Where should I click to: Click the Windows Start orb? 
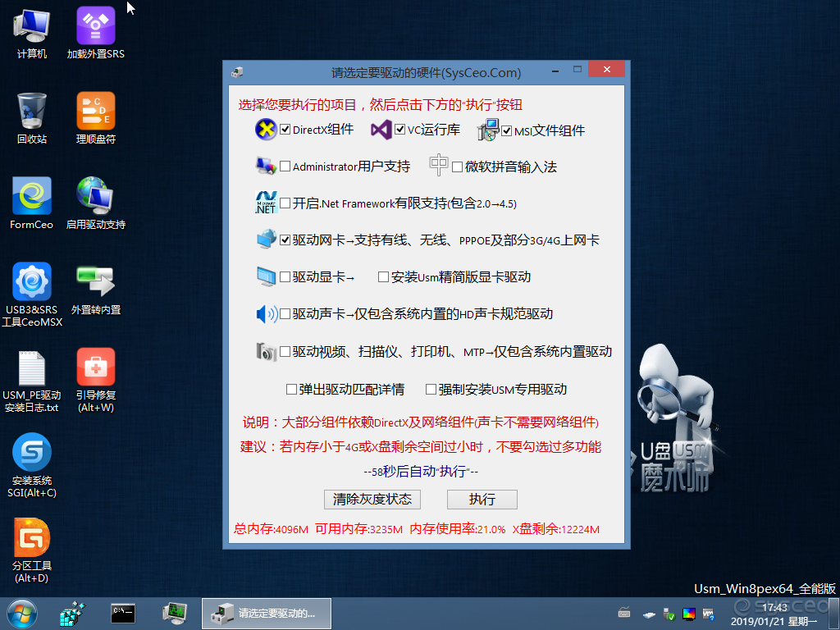click(22, 614)
